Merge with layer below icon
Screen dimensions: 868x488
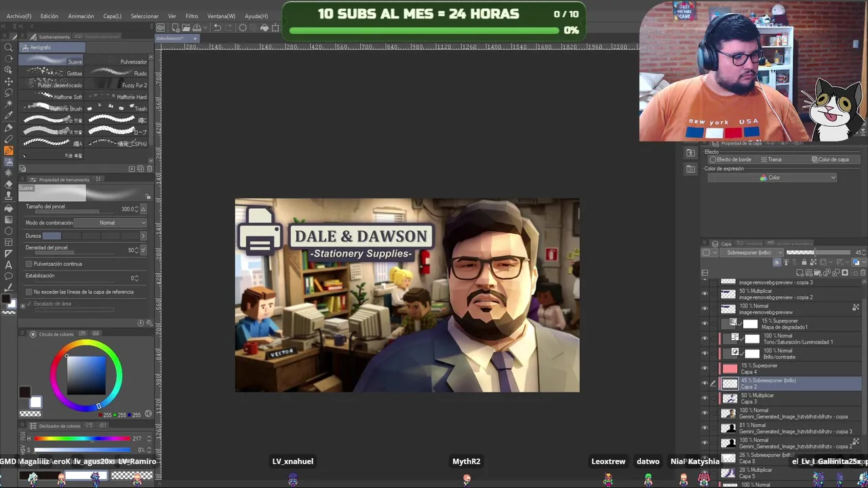click(x=835, y=272)
